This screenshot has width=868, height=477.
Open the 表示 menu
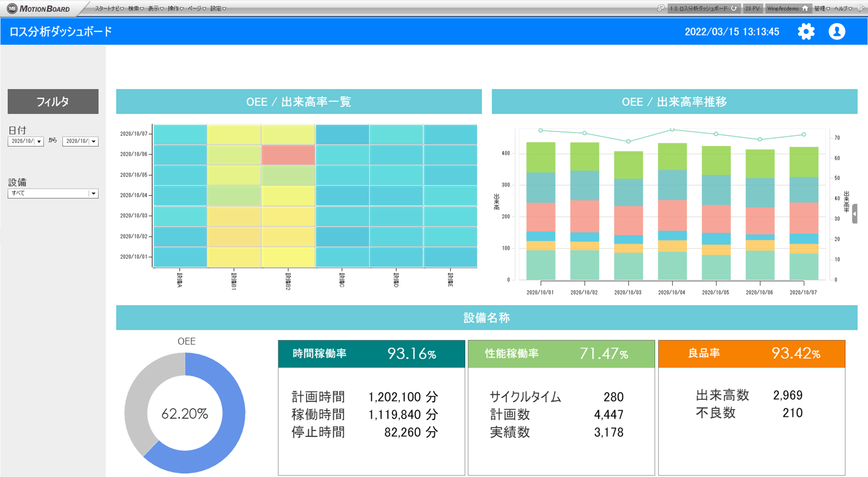155,8
